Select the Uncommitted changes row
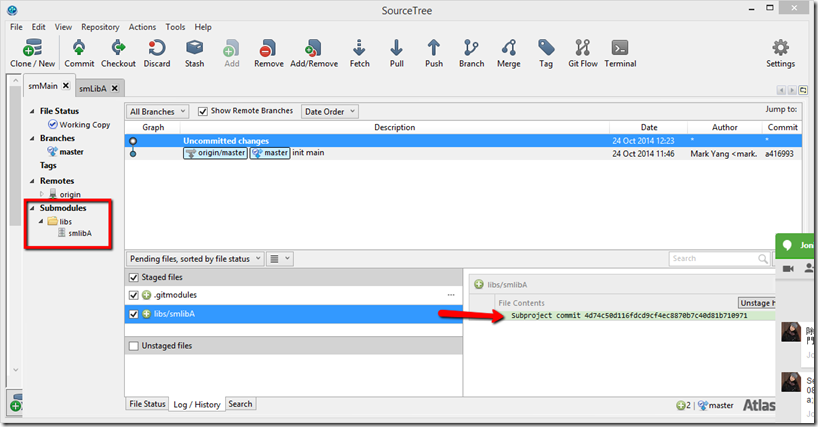The image size is (818, 427). (463, 141)
